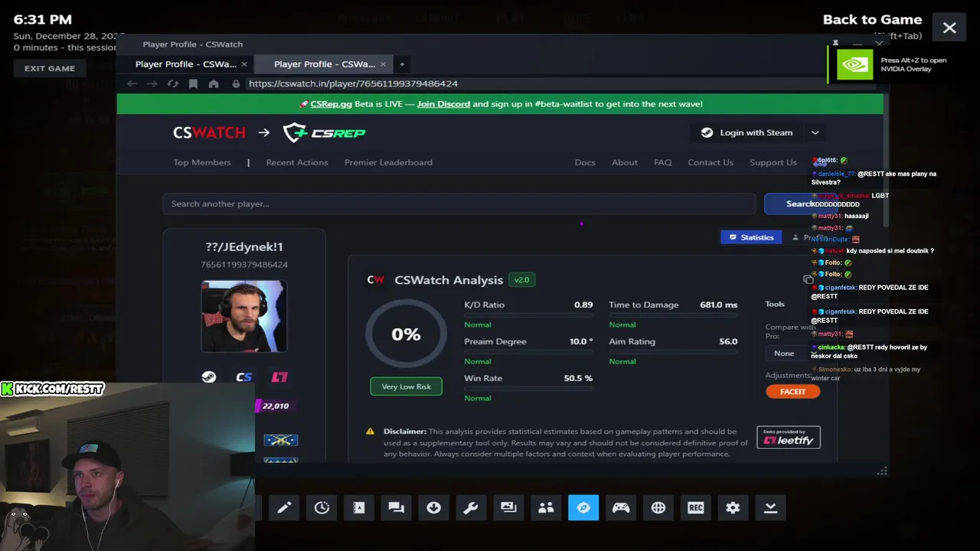Click the v2.0 version badge
The image size is (980, 551).
[521, 280]
